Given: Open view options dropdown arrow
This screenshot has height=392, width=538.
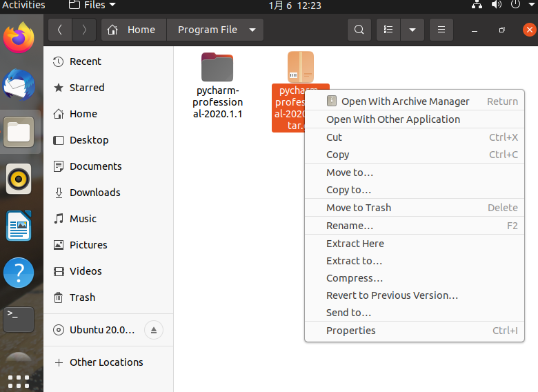Looking at the screenshot, I should coord(412,30).
